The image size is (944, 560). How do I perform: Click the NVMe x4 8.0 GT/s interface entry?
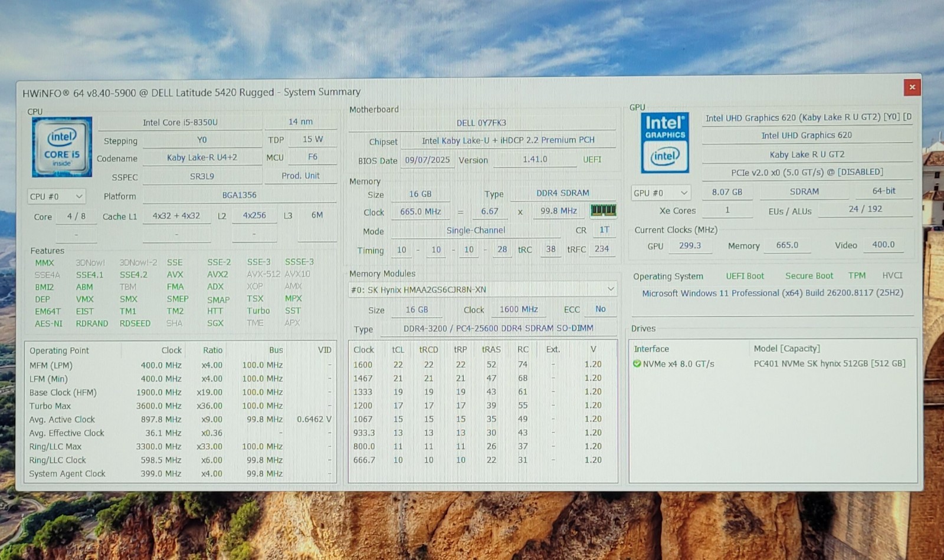(678, 364)
